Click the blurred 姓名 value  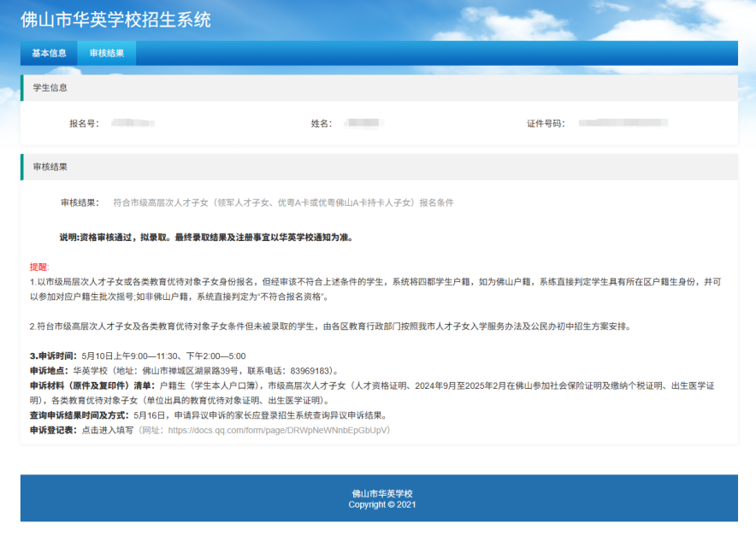[364, 123]
